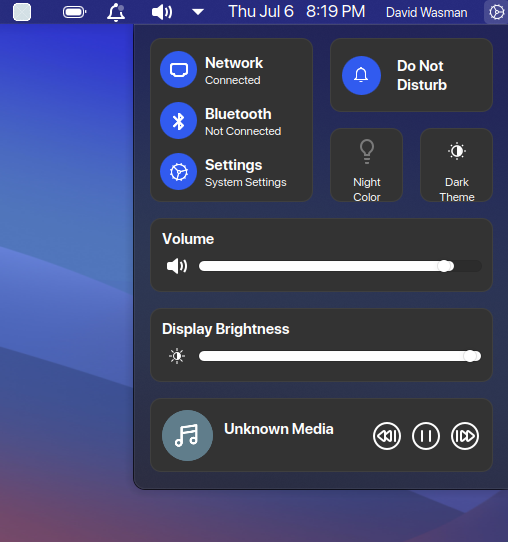Pause the Unknown Media playback
This screenshot has width=508, height=542.
coord(426,436)
